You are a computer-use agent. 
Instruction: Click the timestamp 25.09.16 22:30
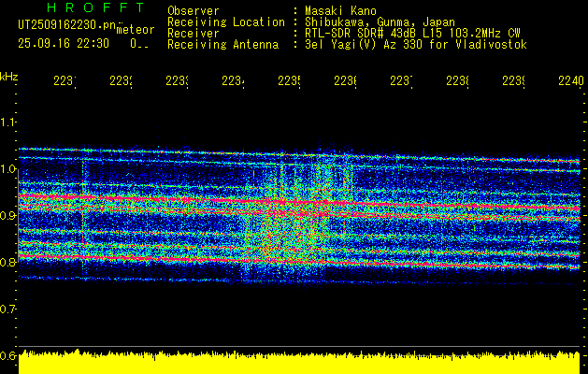[64, 44]
